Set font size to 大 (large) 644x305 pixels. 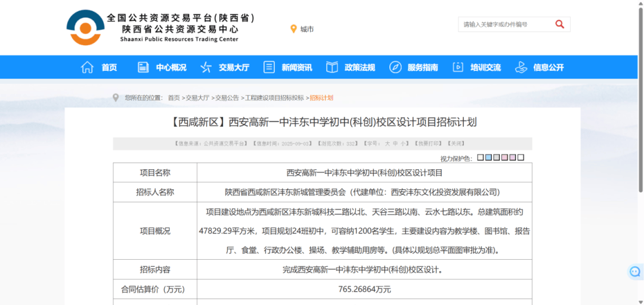pos(386,144)
